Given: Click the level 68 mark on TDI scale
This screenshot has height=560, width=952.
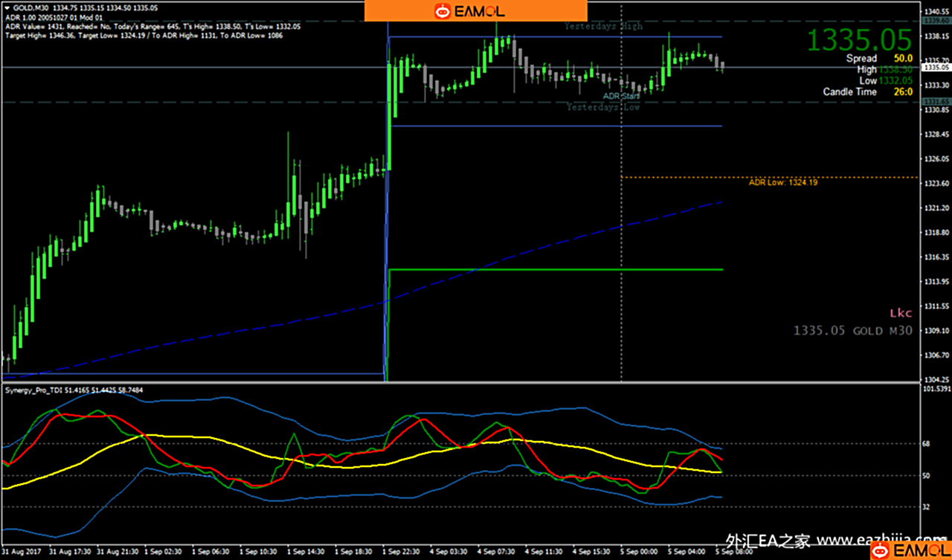Looking at the screenshot, I should [926, 444].
